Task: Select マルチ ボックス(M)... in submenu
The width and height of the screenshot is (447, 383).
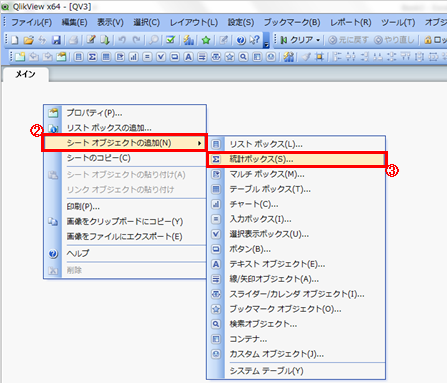Action: pyautogui.click(x=297, y=174)
